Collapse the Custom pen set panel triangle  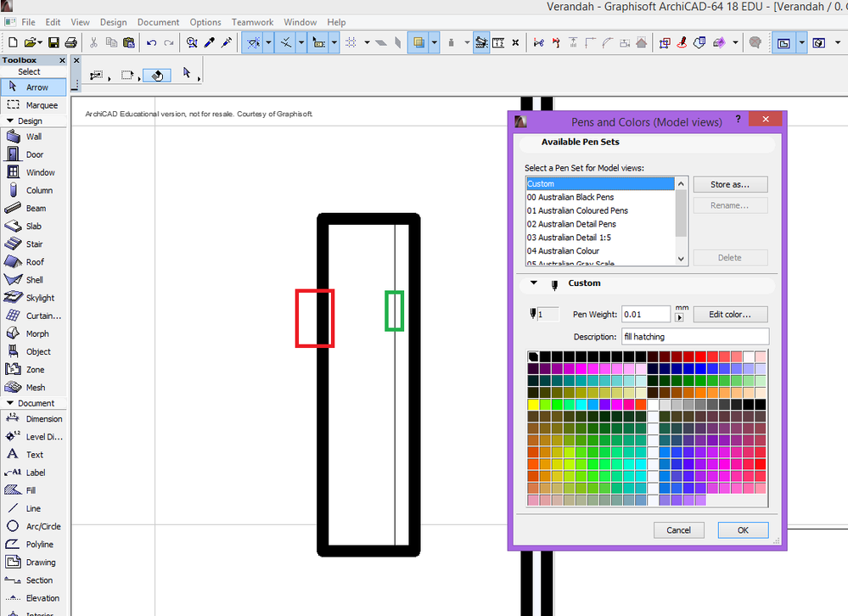click(x=534, y=283)
